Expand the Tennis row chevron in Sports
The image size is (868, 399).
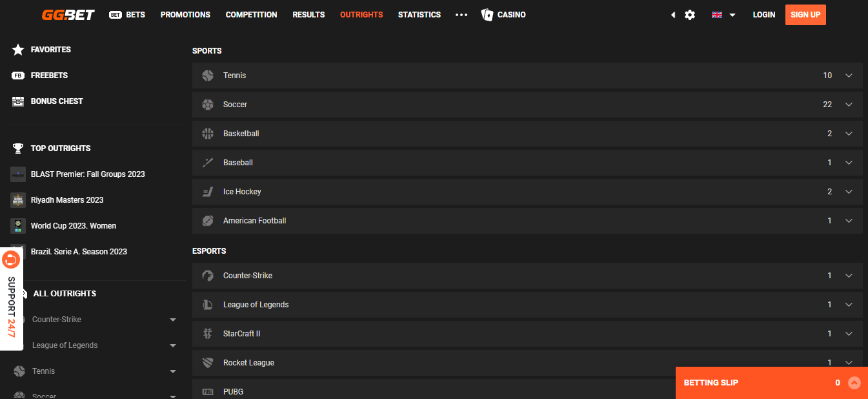849,76
